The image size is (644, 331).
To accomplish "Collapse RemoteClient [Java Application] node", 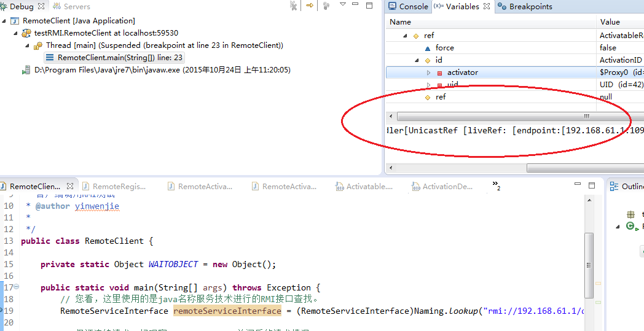I will (4, 21).
